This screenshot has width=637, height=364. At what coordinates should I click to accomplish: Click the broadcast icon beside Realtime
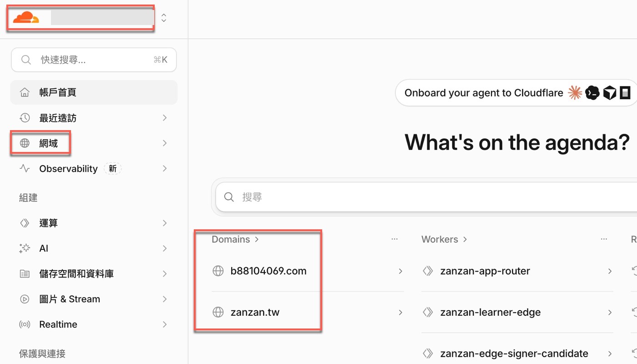click(x=25, y=324)
